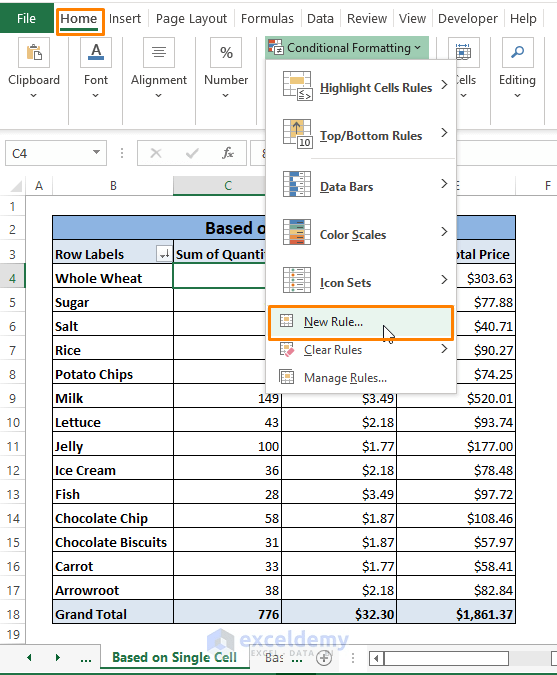The height and width of the screenshot is (675, 557).
Task: Open Row Labels filter dropdown
Action: [164, 254]
